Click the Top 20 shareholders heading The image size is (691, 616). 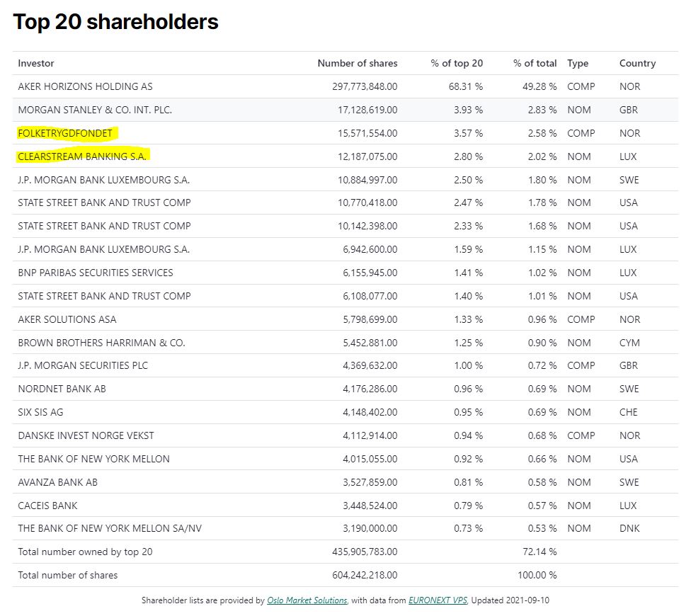click(x=115, y=22)
